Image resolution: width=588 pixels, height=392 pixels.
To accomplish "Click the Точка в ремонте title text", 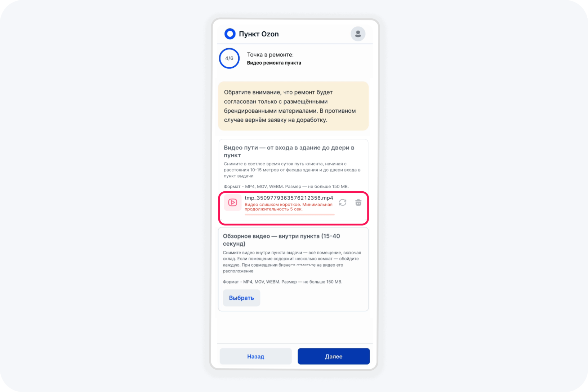I will click(x=270, y=55).
